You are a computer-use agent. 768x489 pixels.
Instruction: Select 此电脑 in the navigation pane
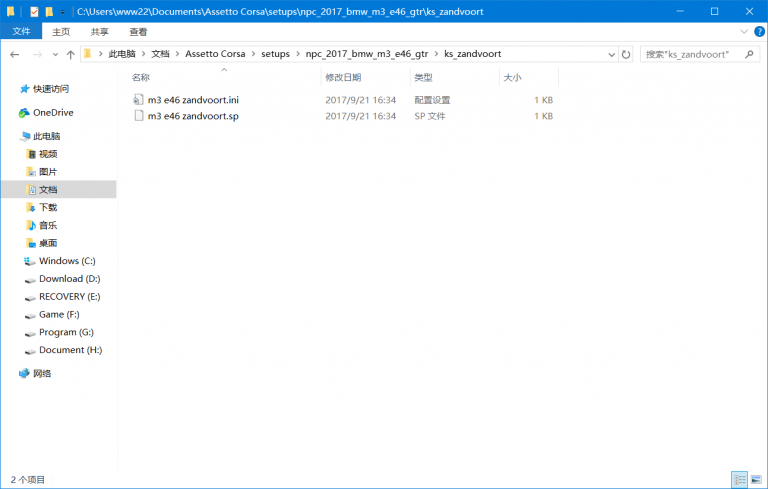[47, 136]
